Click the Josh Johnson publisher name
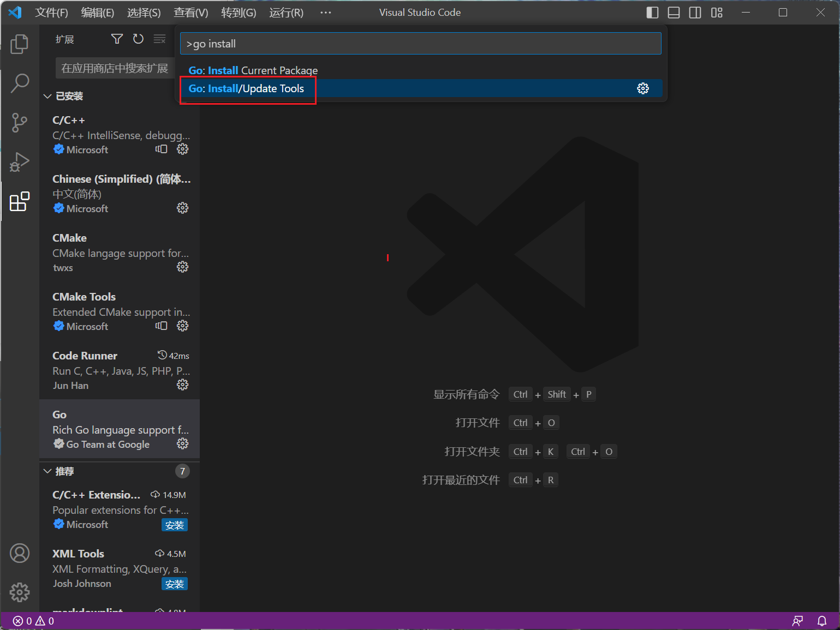 [82, 584]
